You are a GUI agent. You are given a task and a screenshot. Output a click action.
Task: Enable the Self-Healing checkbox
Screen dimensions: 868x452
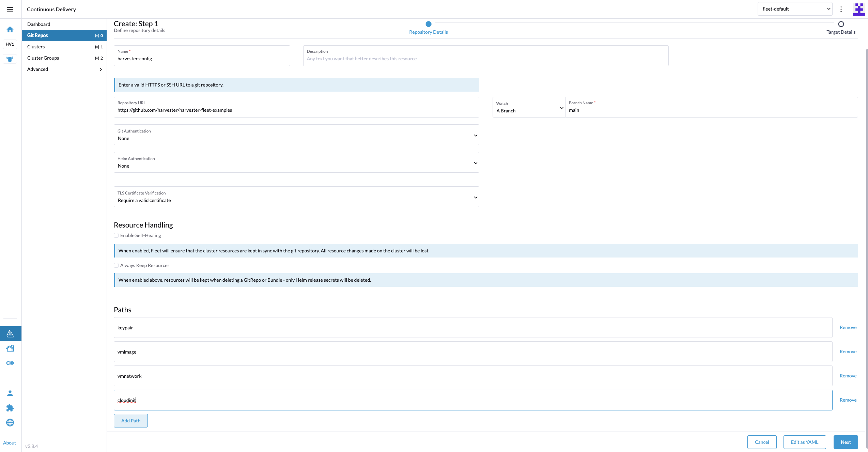(x=116, y=235)
